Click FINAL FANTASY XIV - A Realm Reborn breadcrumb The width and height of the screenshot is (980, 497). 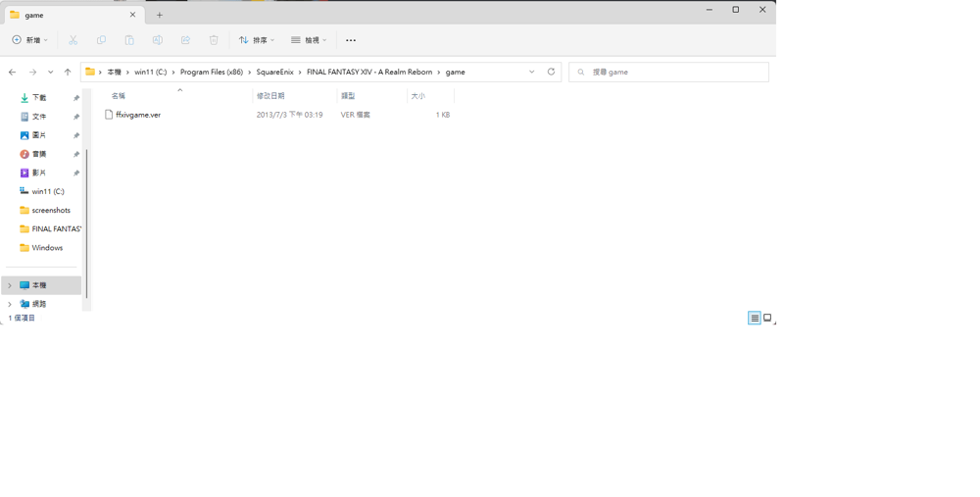click(369, 72)
